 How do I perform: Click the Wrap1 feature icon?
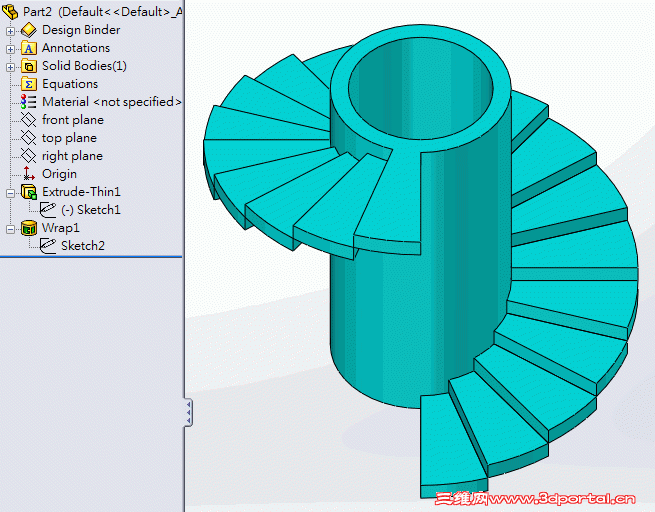(x=29, y=228)
